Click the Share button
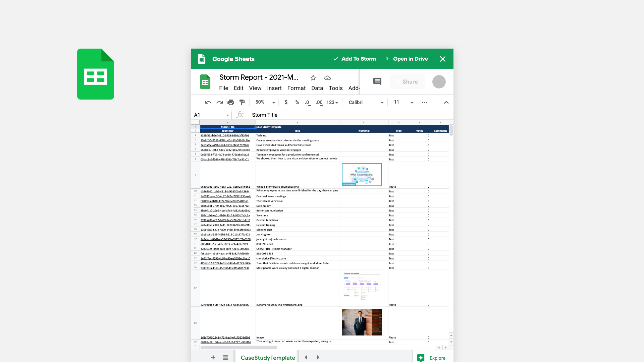 (x=407, y=82)
